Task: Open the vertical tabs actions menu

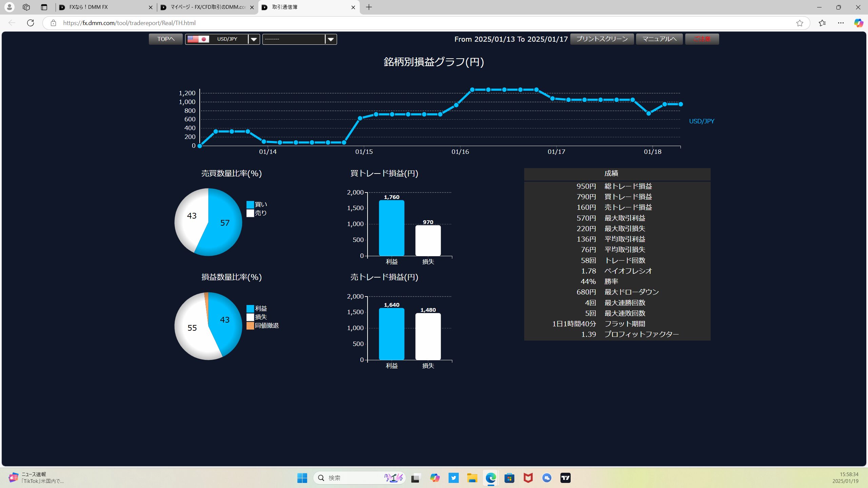Action: pyautogui.click(x=44, y=7)
